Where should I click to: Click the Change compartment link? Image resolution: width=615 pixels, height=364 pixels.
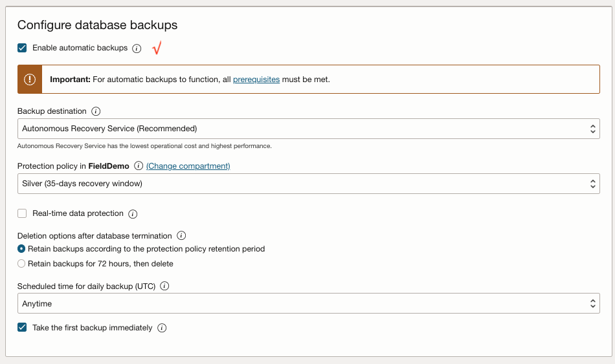[x=188, y=166]
